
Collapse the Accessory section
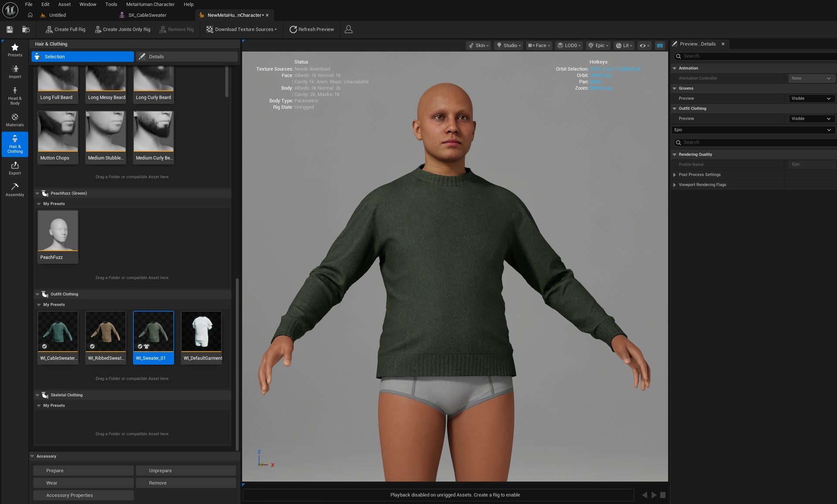click(x=32, y=456)
